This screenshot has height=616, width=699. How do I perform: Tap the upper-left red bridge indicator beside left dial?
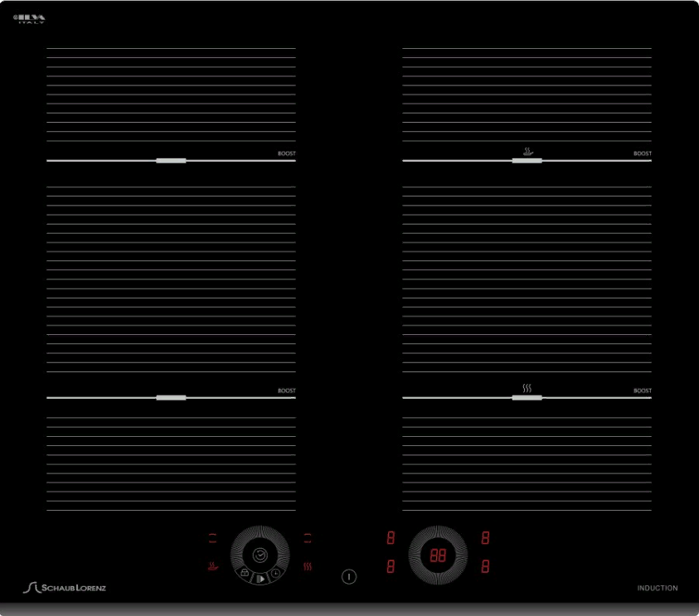pyautogui.click(x=213, y=538)
